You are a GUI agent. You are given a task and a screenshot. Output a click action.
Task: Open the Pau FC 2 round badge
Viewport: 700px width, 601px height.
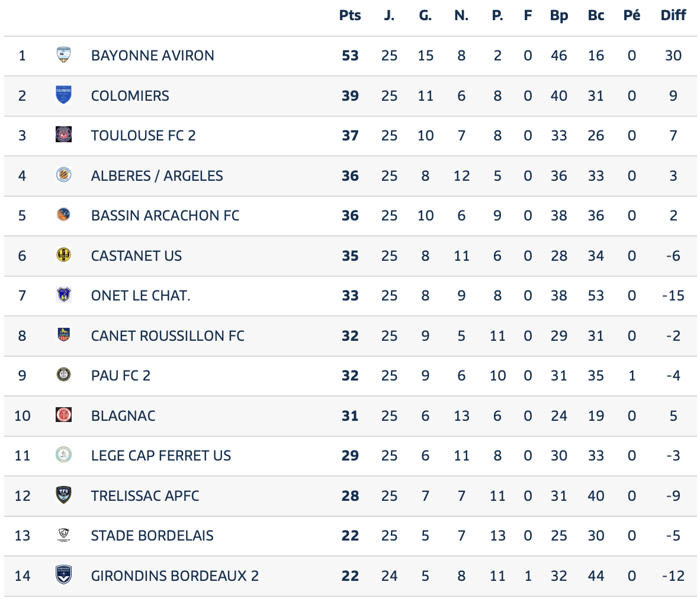63,375
